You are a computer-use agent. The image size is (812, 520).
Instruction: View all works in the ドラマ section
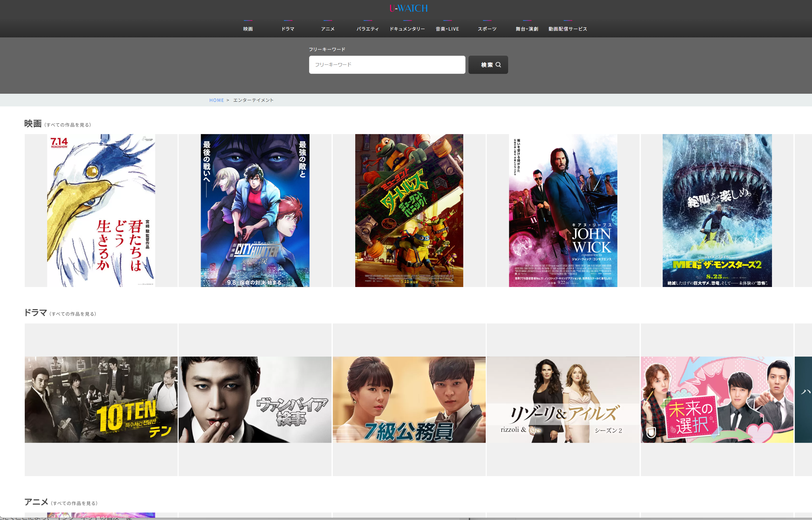(x=73, y=314)
